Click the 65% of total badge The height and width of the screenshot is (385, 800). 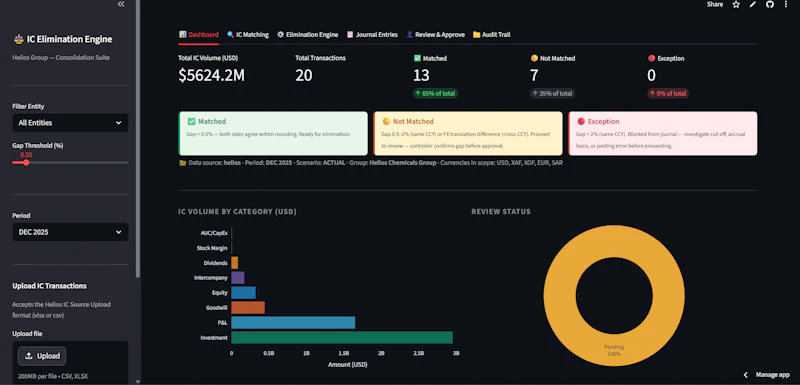tap(435, 93)
